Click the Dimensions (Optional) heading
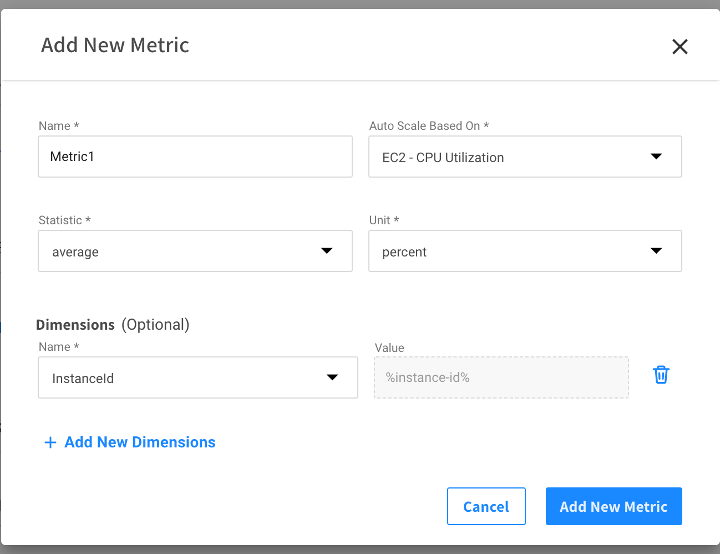 [x=113, y=324]
